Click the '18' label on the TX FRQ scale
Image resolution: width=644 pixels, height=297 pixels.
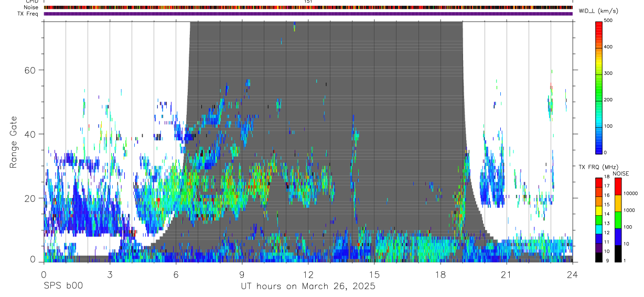click(x=607, y=177)
